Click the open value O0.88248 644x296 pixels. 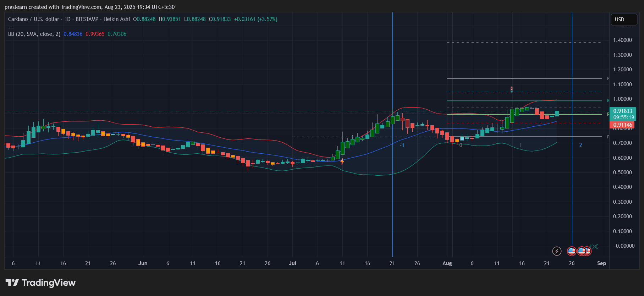(144, 19)
